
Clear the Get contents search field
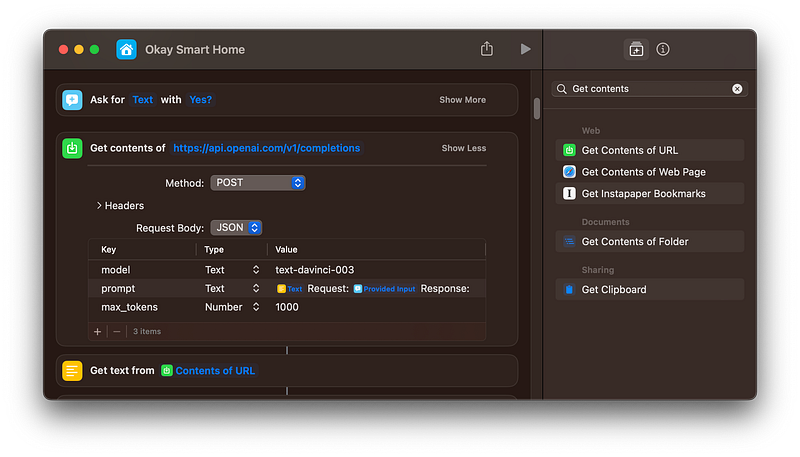[737, 89]
